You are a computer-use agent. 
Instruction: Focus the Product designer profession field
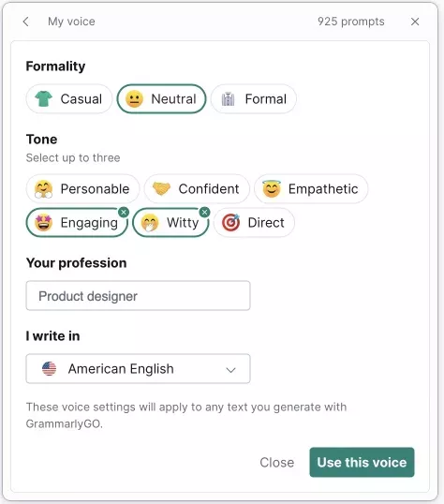(138, 296)
